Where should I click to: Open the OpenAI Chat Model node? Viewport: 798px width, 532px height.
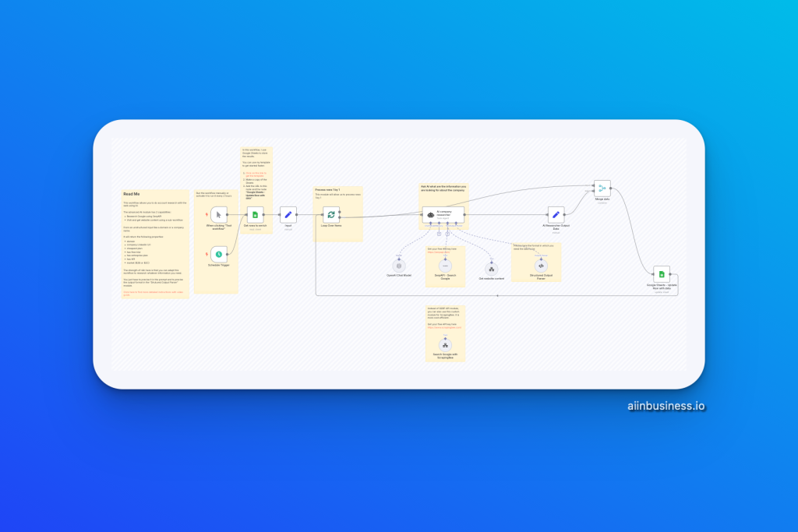[399, 266]
